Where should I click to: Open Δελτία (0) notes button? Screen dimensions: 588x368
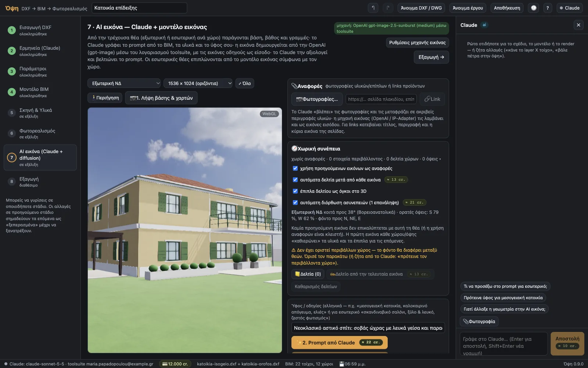308,274
